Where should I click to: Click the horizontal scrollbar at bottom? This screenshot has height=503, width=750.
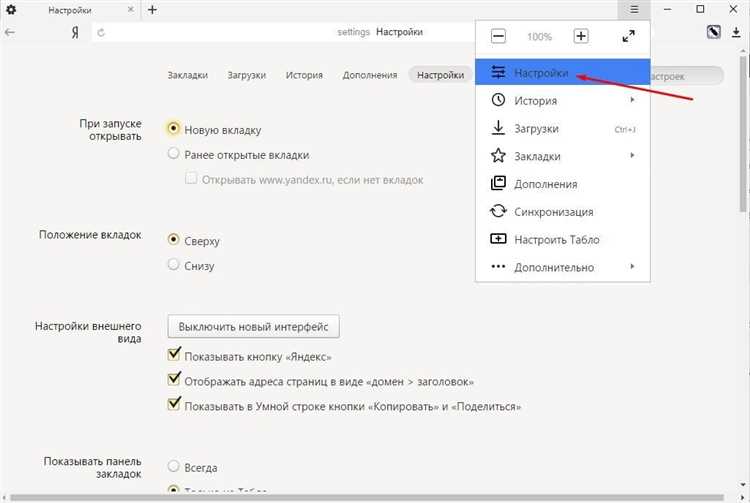[x=366, y=497]
